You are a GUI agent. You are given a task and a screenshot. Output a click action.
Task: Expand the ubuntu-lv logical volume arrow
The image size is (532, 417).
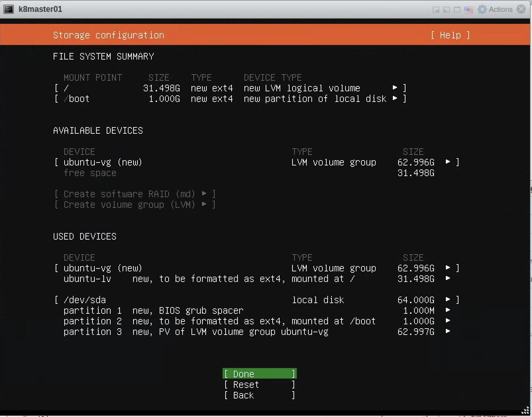point(448,278)
